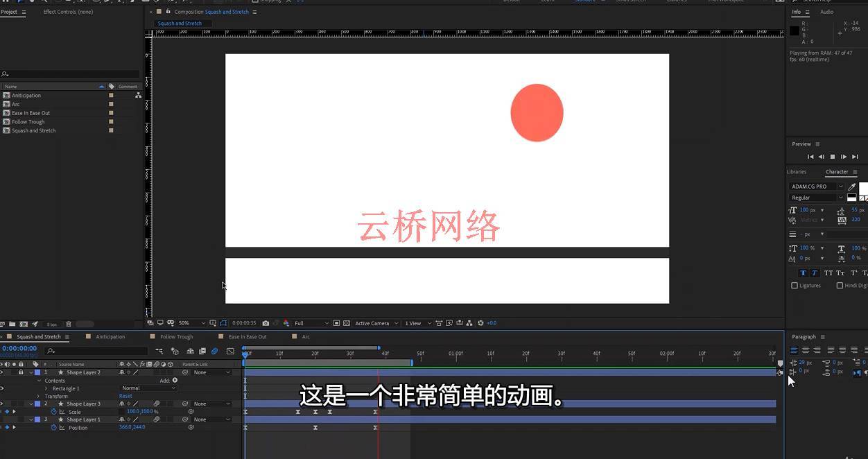The height and width of the screenshot is (459, 868).
Task: Click the eyedropper icon in Character panel
Action: (x=851, y=187)
